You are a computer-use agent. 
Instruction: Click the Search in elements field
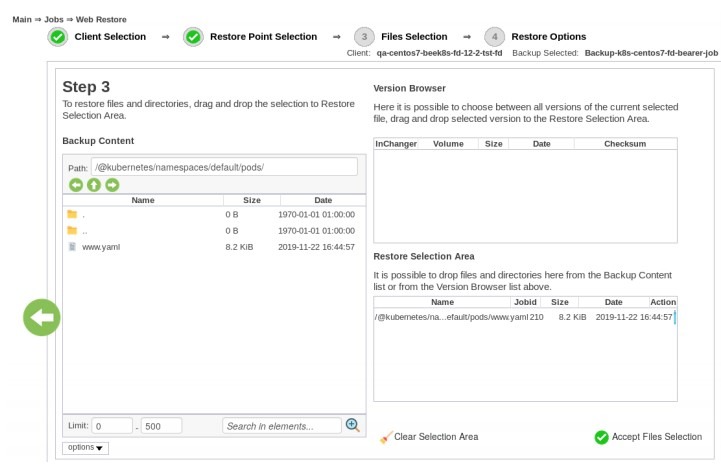[x=282, y=426]
